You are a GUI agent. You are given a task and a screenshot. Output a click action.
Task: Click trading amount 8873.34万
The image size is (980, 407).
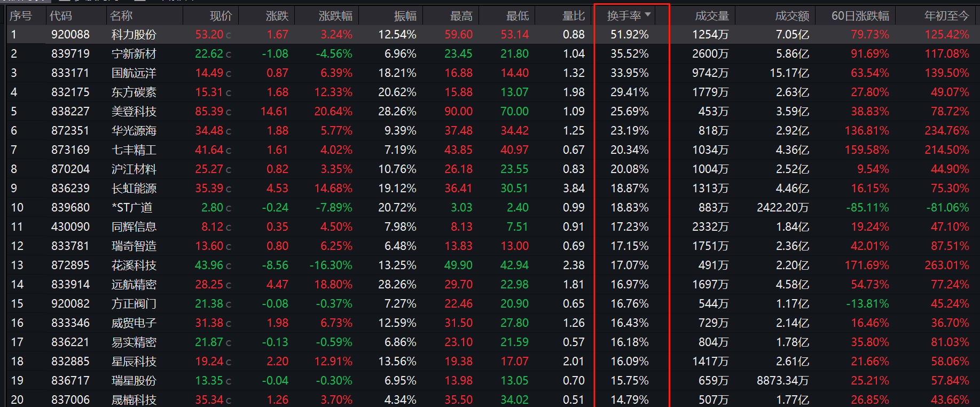pyautogui.click(x=783, y=381)
